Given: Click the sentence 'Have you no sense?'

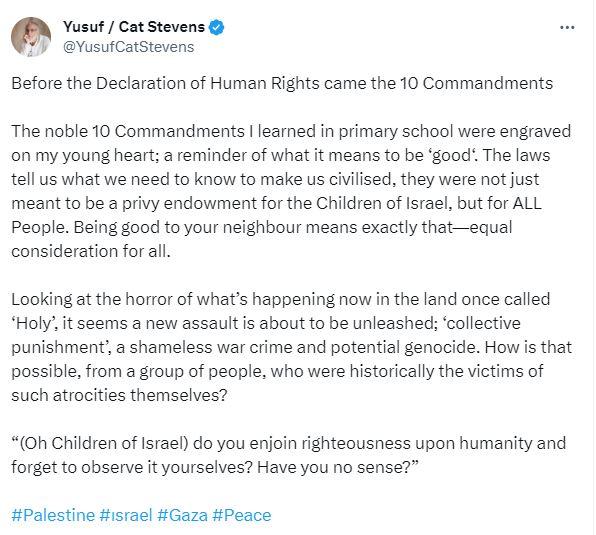Looking at the screenshot, I should tap(338, 467).
